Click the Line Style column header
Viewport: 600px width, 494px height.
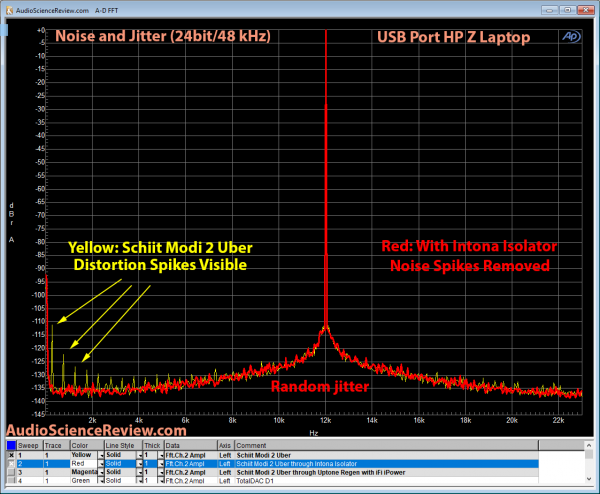(124, 445)
